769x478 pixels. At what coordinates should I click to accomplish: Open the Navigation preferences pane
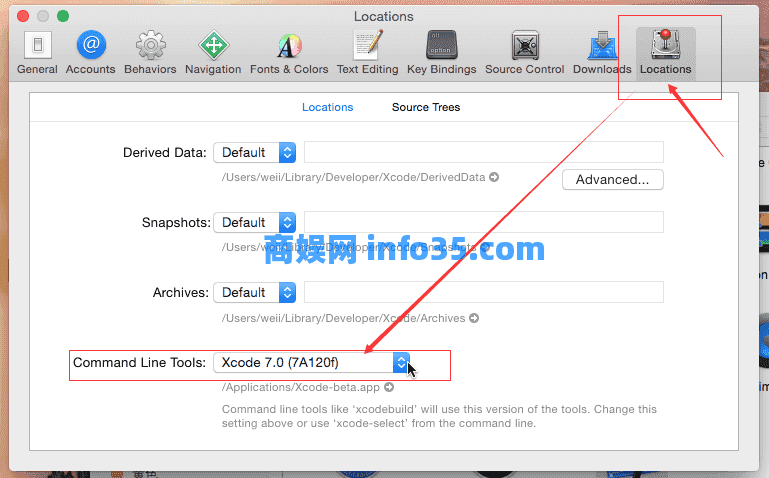[213, 52]
